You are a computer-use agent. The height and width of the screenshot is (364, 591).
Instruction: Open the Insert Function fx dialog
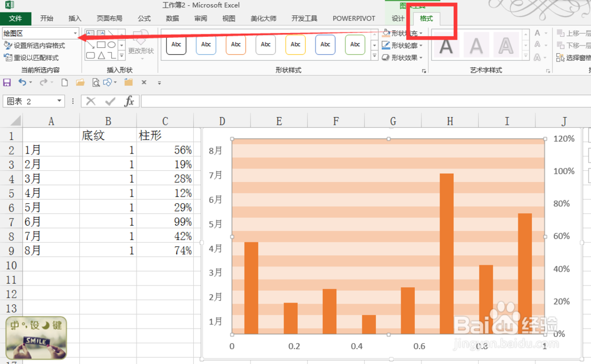tap(129, 101)
